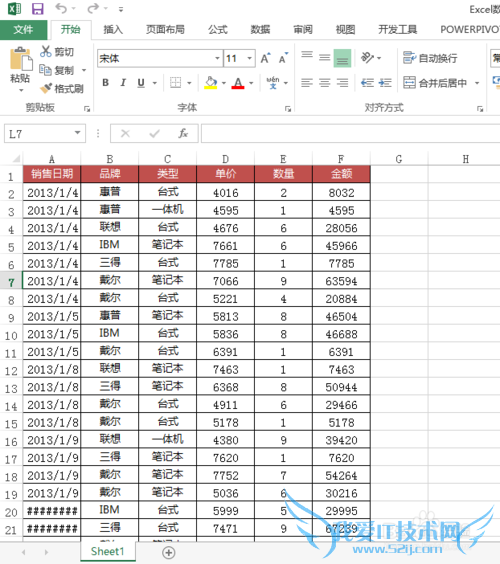Expand the paste options arrow under 粘贴
Screen dimensions: 500x564
point(21,90)
